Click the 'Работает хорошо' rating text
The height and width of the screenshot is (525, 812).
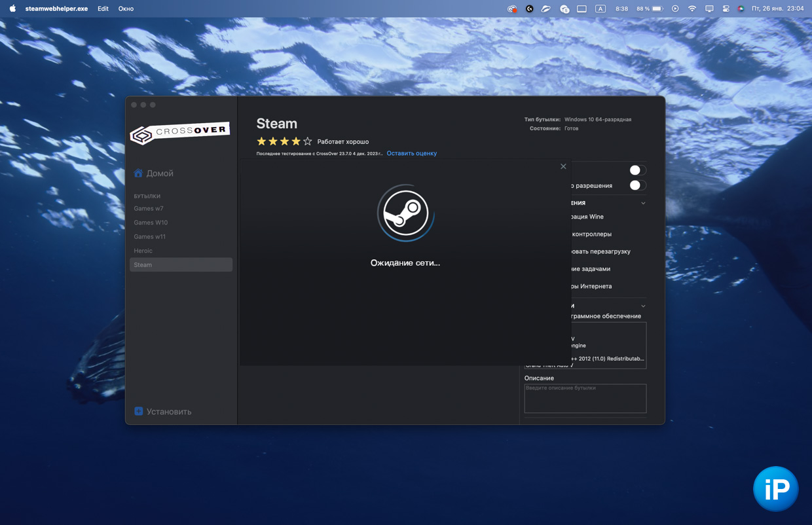[343, 141]
